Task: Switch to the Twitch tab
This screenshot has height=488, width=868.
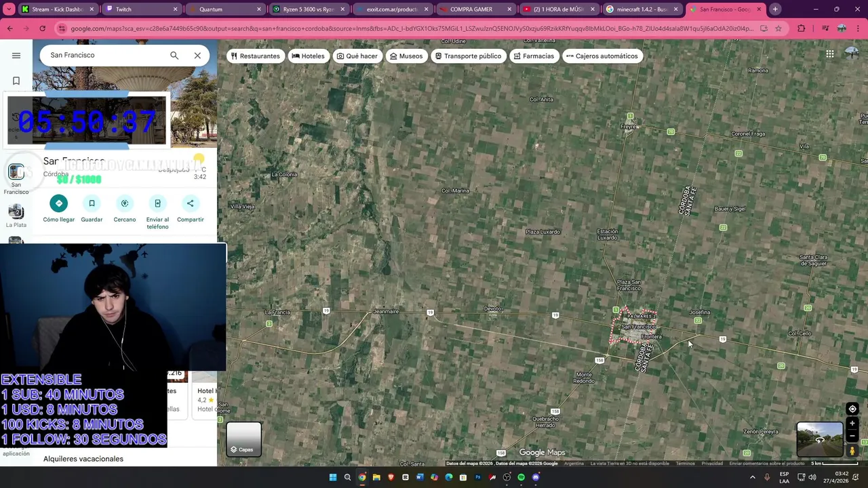Action: (x=141, y=9)
